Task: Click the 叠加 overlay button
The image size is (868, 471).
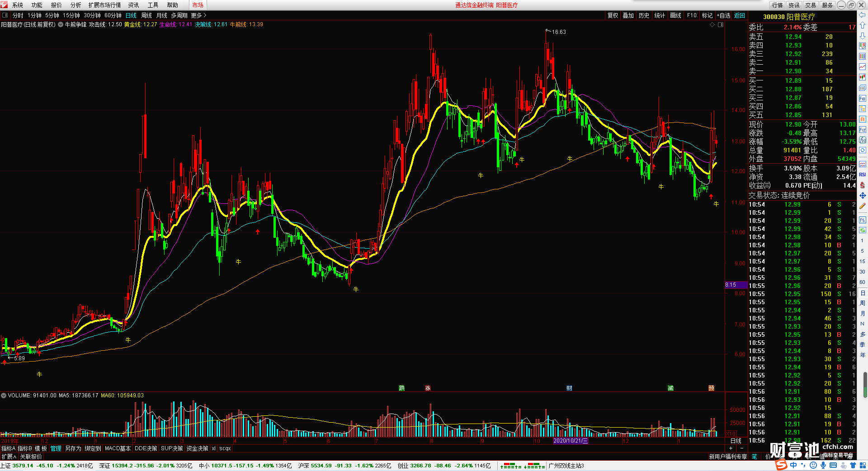Action: point(628,15)
